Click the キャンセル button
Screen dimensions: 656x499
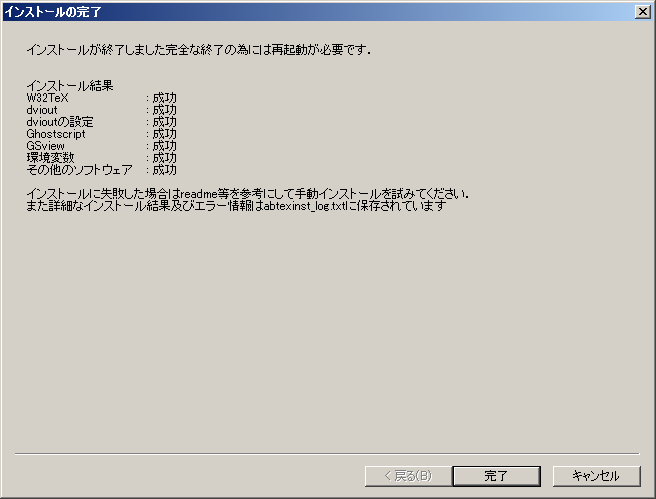click(596, 476)
